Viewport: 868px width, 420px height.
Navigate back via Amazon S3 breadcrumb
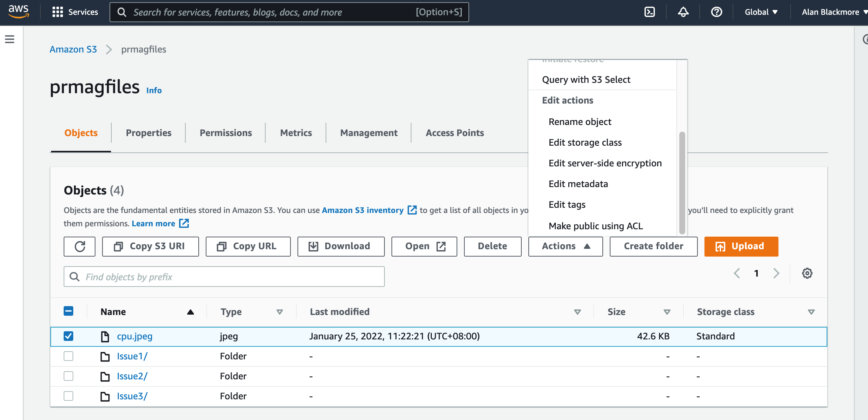tap(73, 49)
